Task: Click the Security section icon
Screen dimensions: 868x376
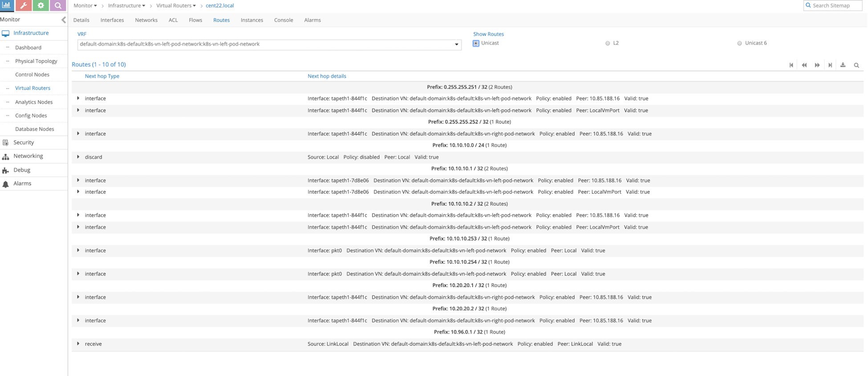Action: click(x=5, y=143)
